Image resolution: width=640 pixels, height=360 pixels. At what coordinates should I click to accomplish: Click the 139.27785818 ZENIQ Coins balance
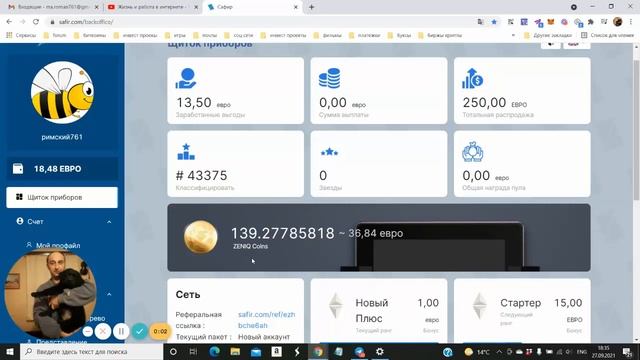pyautogui.click(x=283, y=233)
